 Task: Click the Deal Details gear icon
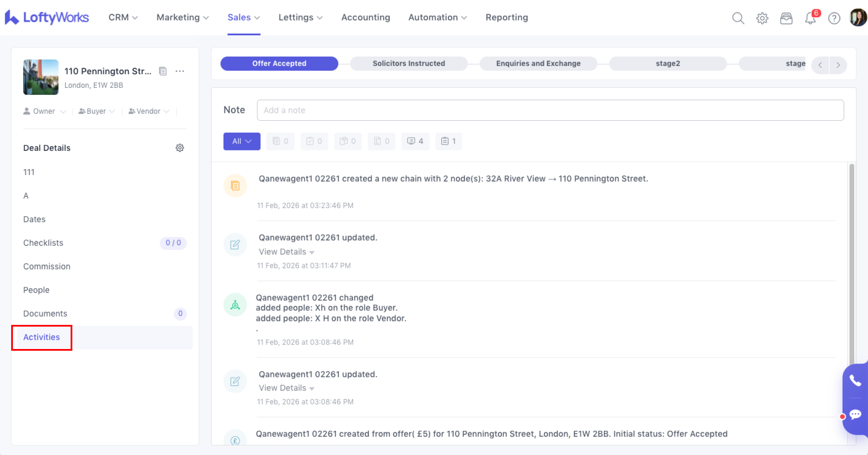point(180,148)
